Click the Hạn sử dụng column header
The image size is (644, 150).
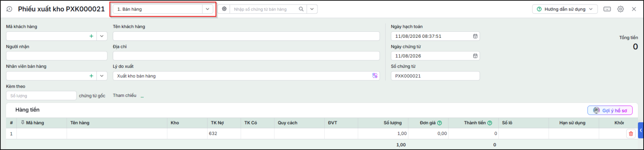[x=574, y=123]
